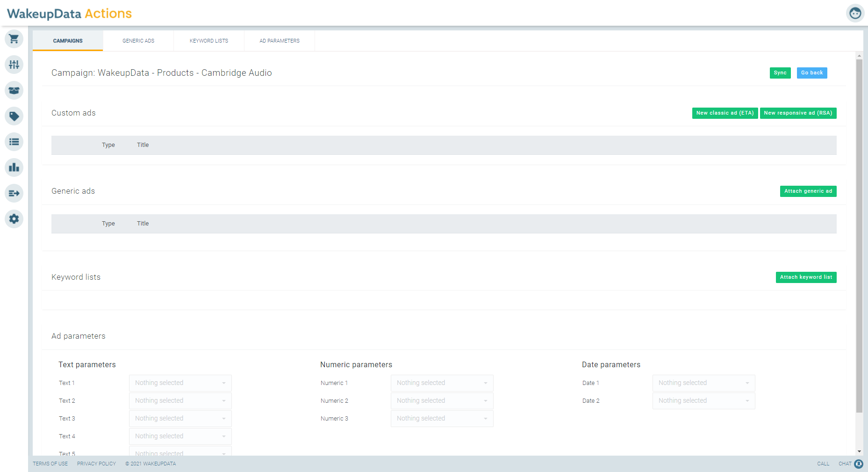Open the Numeric 3 dropdown
Screen dimensions: 868x472
pos(442,419)
